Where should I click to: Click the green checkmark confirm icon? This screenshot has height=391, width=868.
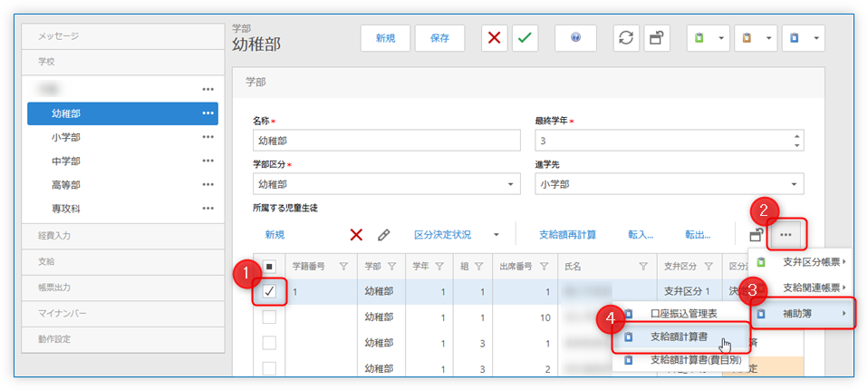point(525,38)
